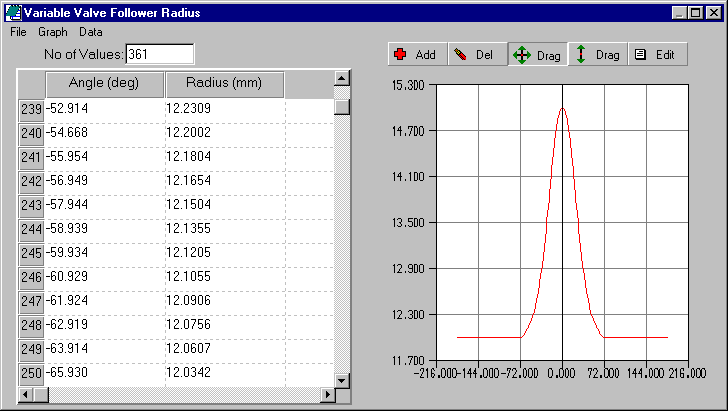Click radius cell 12.1355
728x411 pixels.
click(x=225, y=230)
